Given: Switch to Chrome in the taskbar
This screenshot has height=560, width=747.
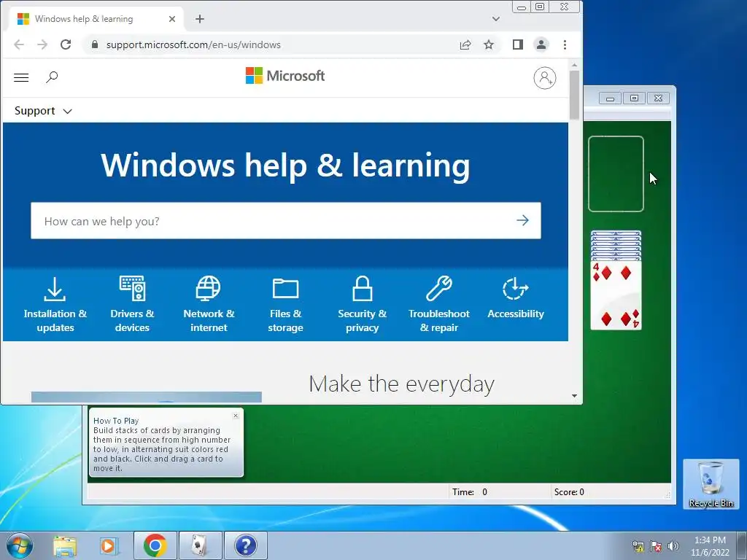Looking at the screenshot, I should [x=155, y=545].
